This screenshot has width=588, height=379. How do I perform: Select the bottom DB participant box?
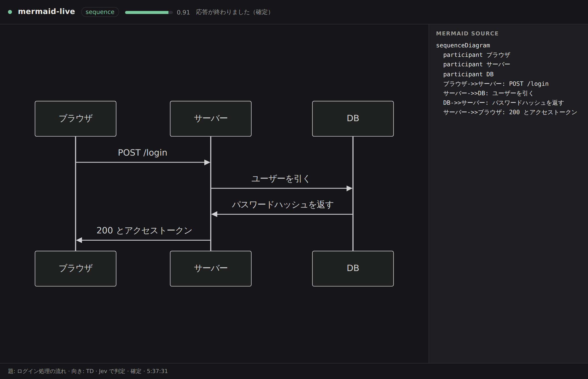[x=353, y=269]
